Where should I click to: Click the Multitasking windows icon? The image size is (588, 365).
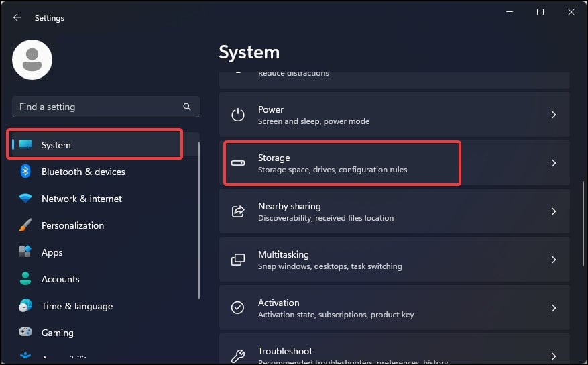click(238, 260)
